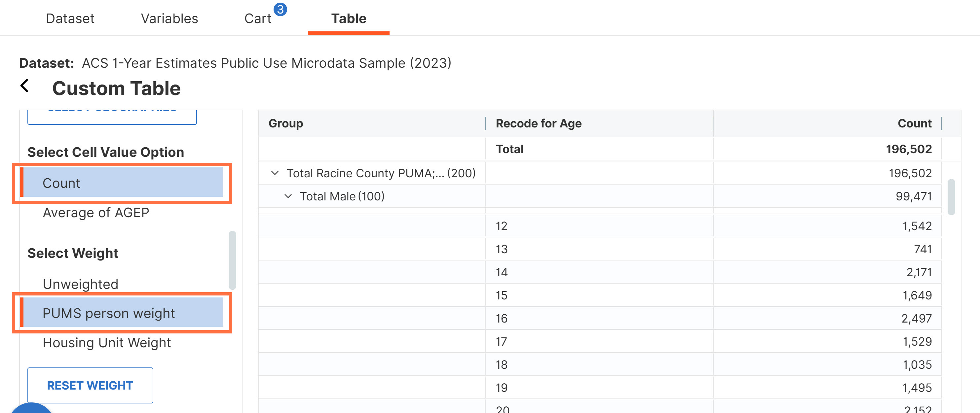Collapse the Total Male (100) group
The image size is (980, 413).
point(288,196)
